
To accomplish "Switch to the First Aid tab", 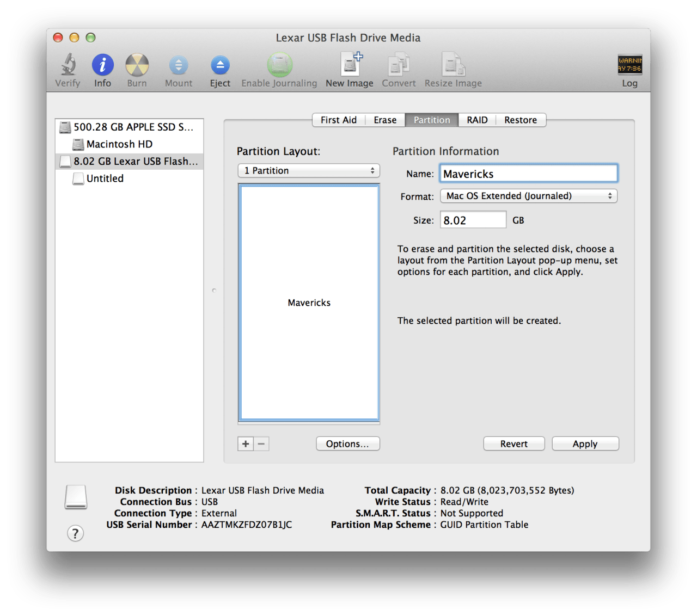I will 338,120.
